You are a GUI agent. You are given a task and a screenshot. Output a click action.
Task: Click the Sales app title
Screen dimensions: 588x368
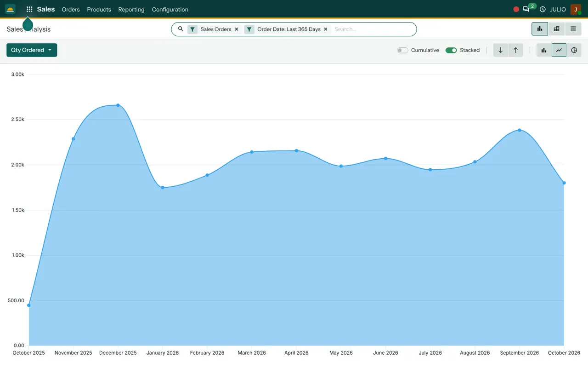click(46, 9)
